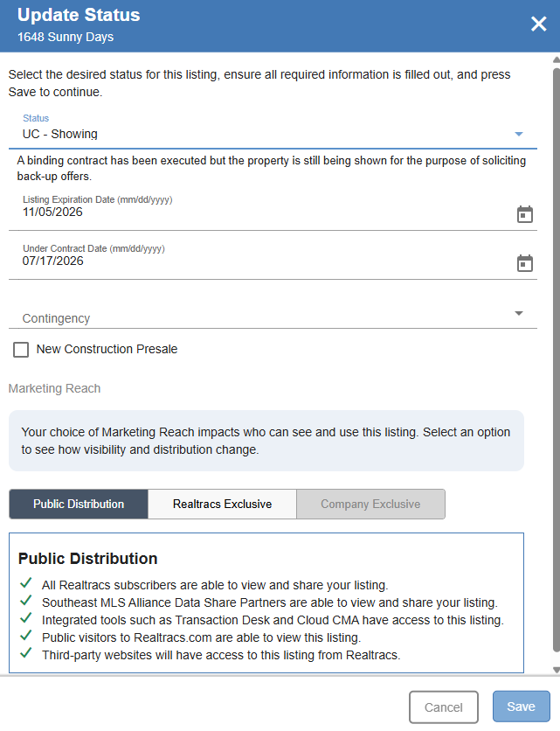This screenshot has width=560, height=731.
Task: Click the scrollbar down arrow
Action: click(x=557, y=670)
